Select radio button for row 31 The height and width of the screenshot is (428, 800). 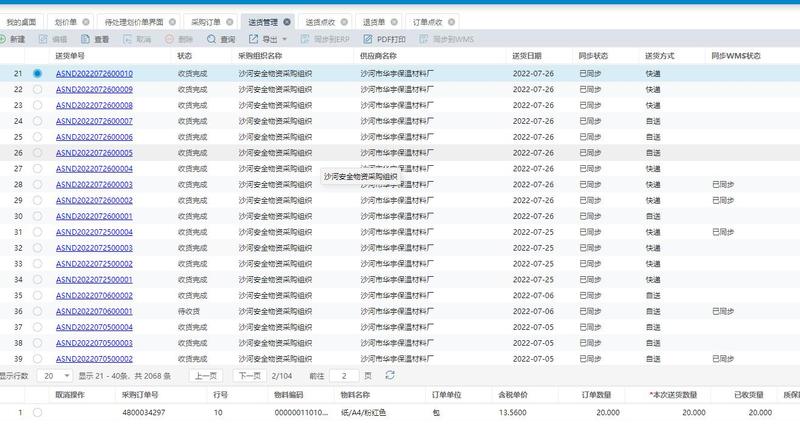[x=37, y=232]
